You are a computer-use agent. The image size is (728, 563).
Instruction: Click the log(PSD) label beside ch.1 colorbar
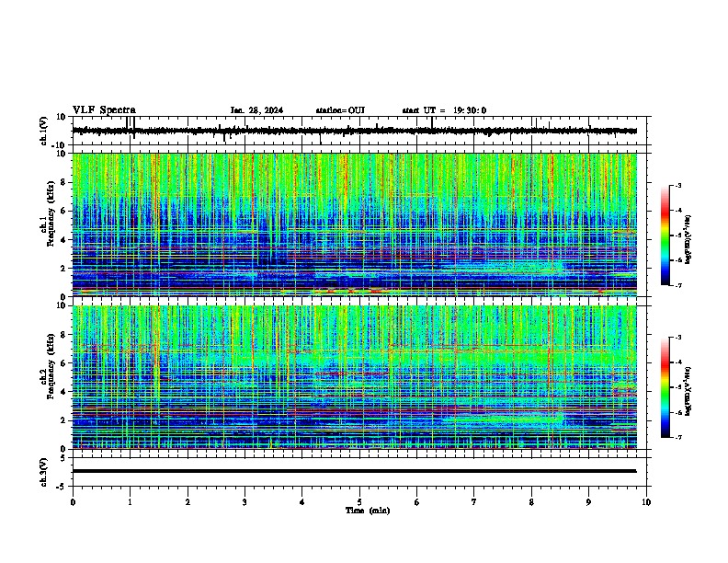click(688, 239)
